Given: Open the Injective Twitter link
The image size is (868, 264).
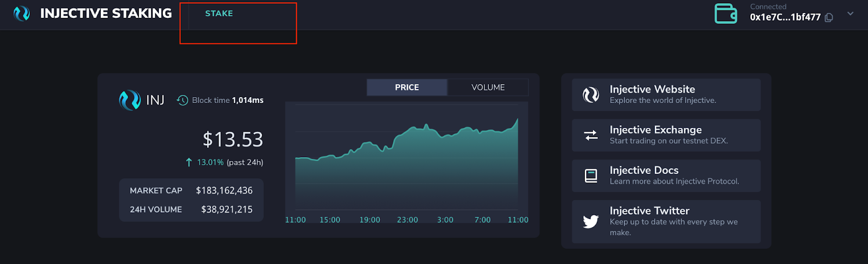Looking at the screenshot, I should point(666,221).
